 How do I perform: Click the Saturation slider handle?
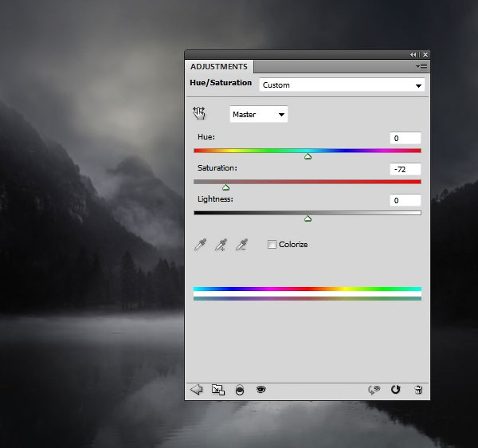[x=226, y=187]
